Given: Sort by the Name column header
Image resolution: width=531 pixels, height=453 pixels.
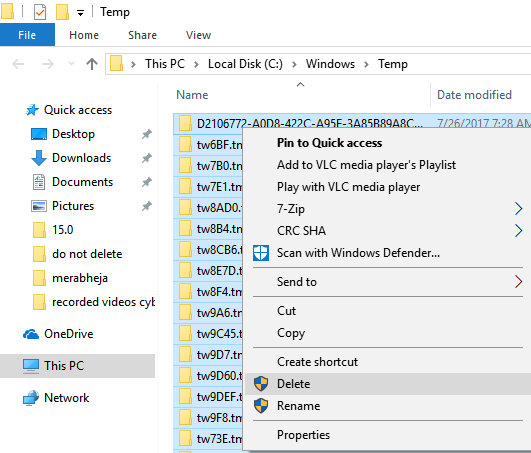Looking at the screenshot, I should point(192,95).
